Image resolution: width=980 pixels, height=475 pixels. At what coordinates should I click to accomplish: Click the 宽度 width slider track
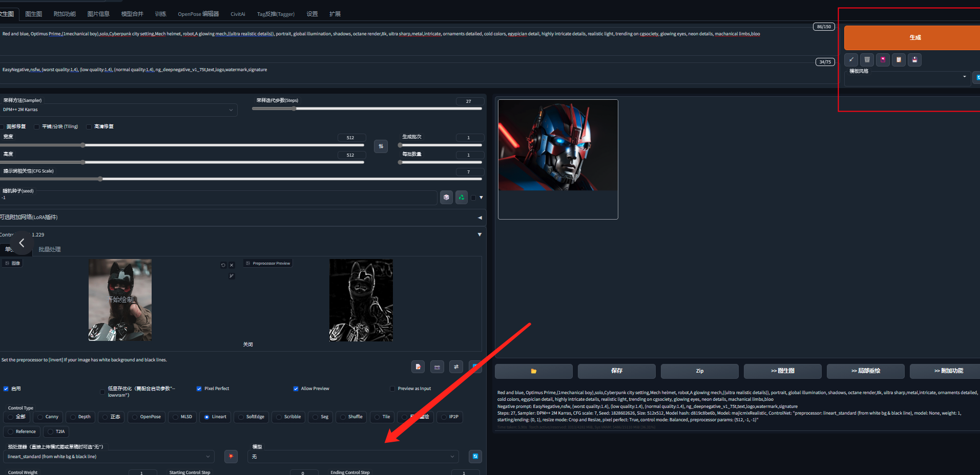pos(182,145)
